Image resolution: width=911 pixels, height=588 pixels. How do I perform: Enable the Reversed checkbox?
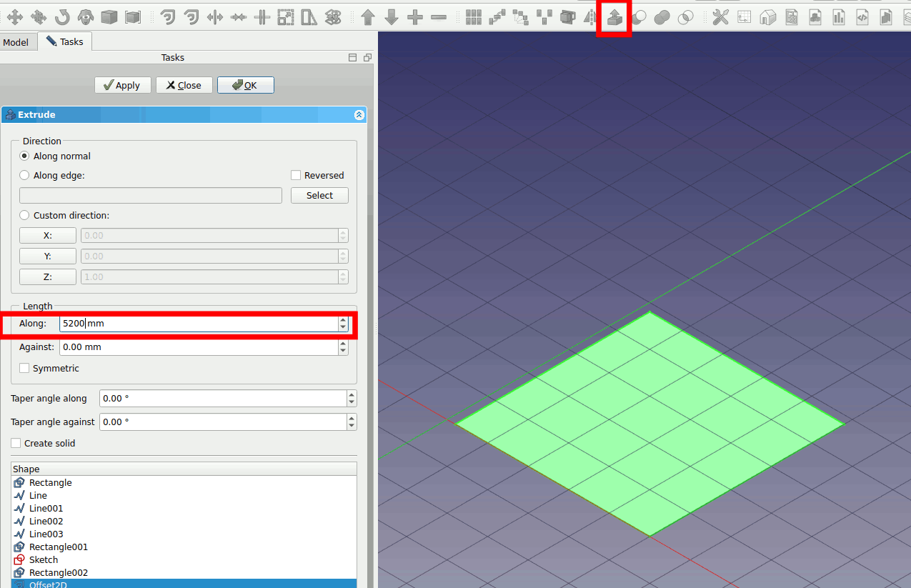pyautogui.click(x=296, y=176)
